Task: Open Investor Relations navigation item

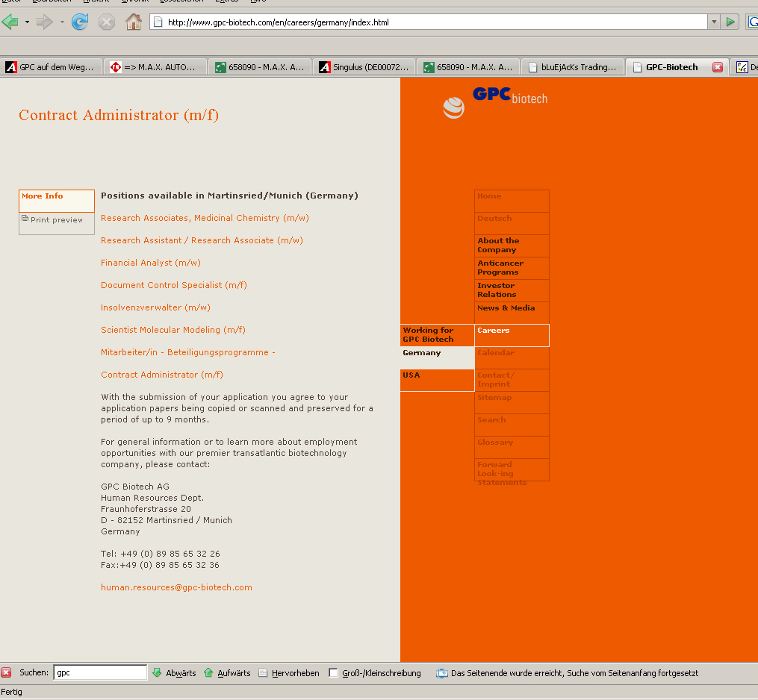Action: coord(512,290)
